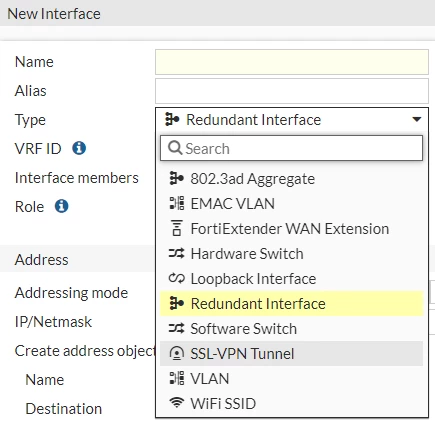Screen dimensions: 435x430
Task: Click the WiFi SSID signal icon
Action: pos(176,403)
